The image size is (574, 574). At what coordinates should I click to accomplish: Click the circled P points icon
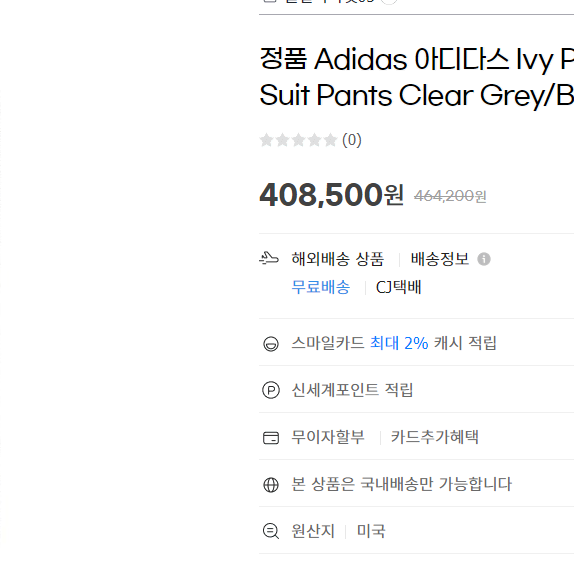coord(271,390)
